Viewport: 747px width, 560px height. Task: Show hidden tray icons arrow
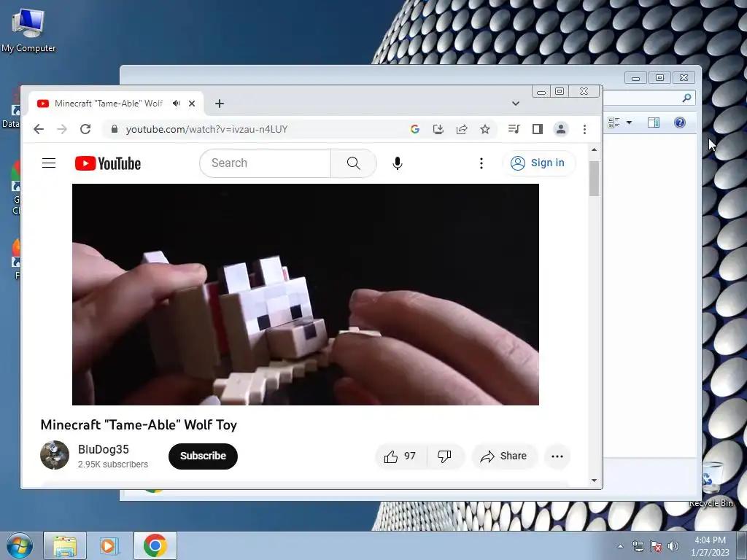(620, 546)
